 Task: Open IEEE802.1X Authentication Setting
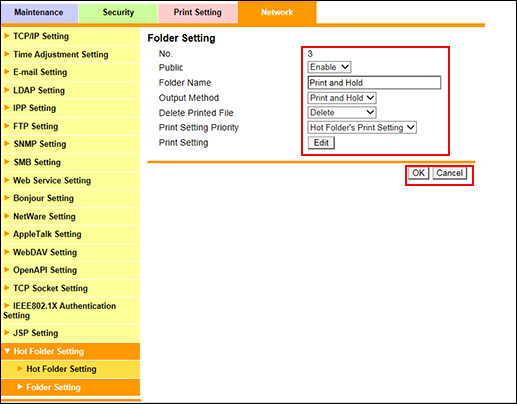coord(70,311)
